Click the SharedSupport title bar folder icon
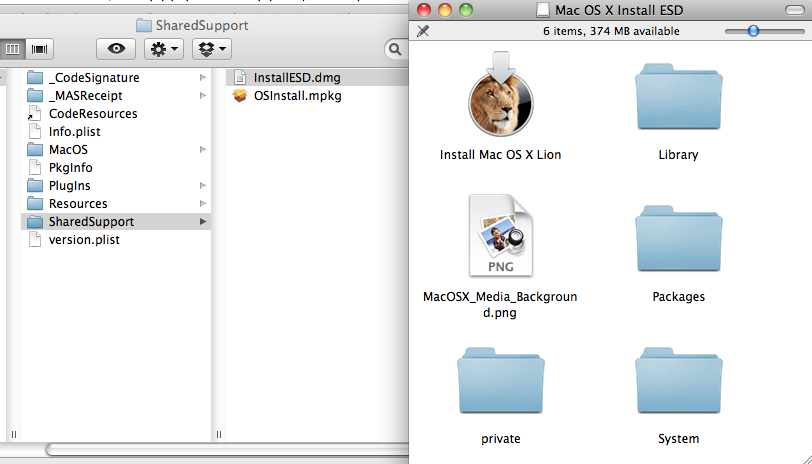 pos(143,25)
